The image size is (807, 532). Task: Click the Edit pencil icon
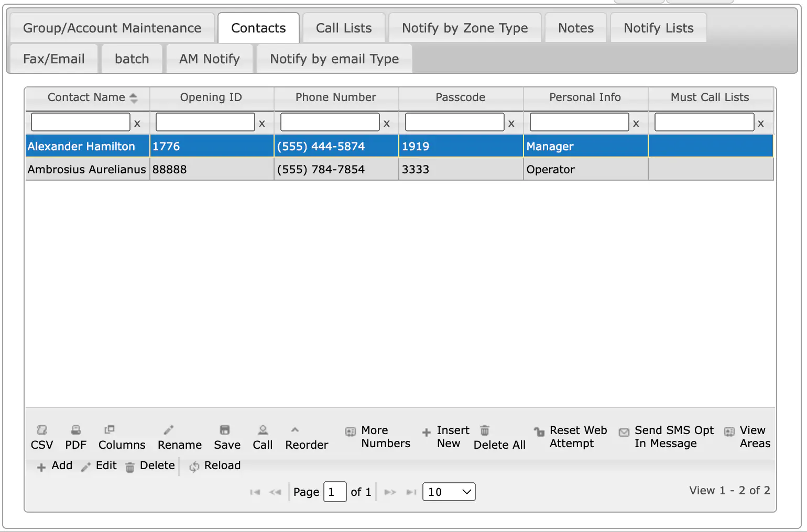coord(86,467)
